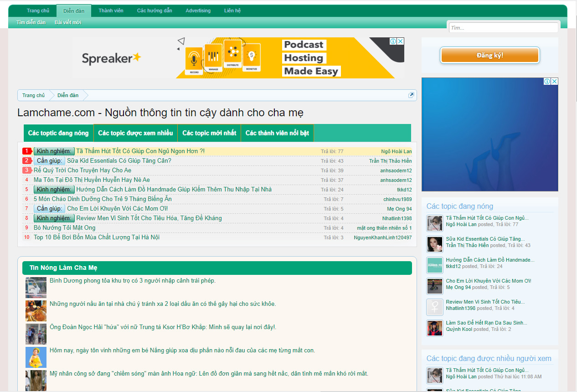Open topic 'Sữa Kid Essentials Có Giúp Tăng Cân?'
This screenshot has height=392, width=577.
(x=119, y=161)
